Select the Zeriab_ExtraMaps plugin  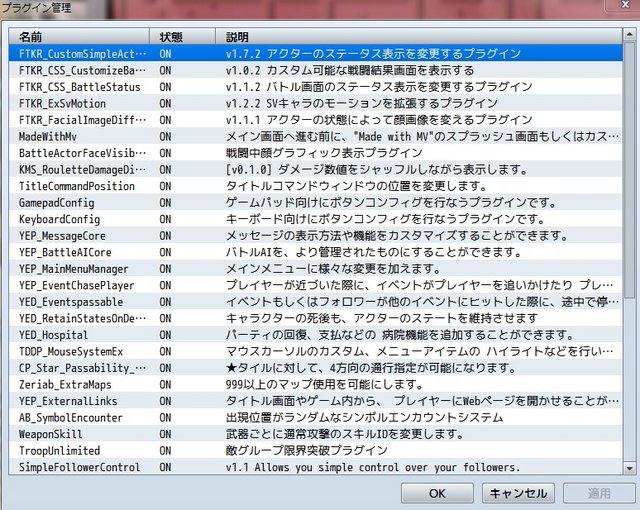coord(316,384)
